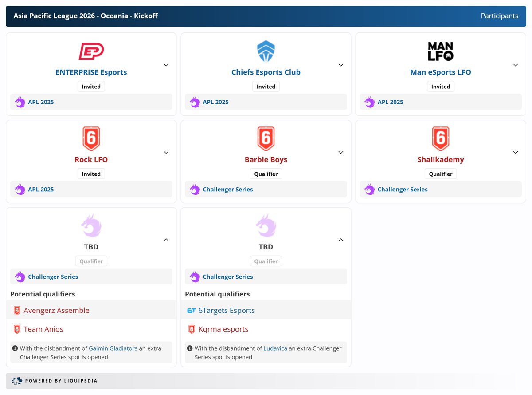Click the Challenger Series icon in the TBD card with Avengerz Assemble
The height and width of the screenshot is (395, 532).
20,277
